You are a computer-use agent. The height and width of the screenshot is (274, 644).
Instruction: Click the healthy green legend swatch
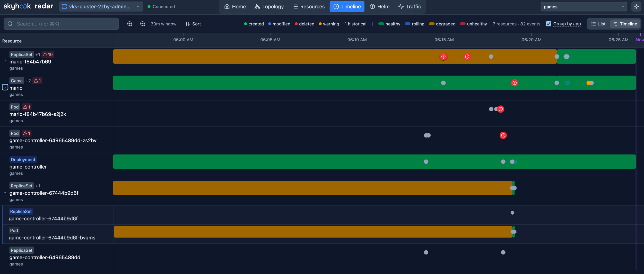point(381,24)
